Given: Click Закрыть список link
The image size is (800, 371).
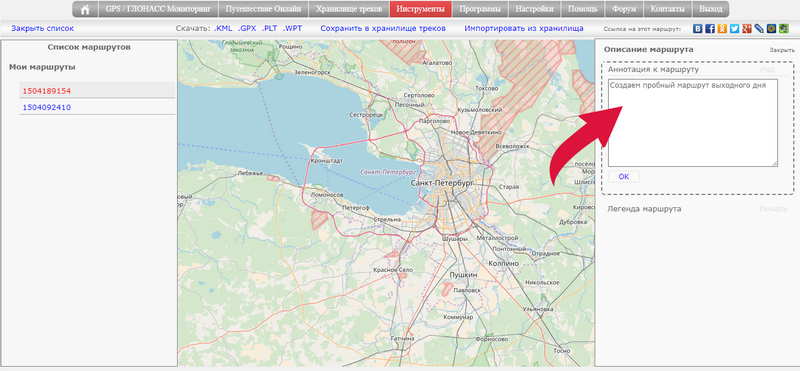Looking at the screenshot, I should pyautogui.click(x=42, y=29).
